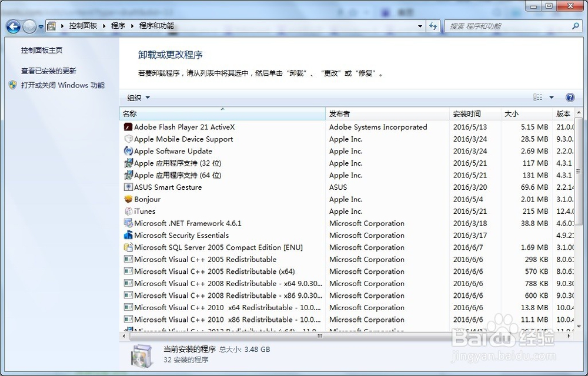
Task: Expand the arrow after 程序 breadcrumb
Action: pos(132,26)
